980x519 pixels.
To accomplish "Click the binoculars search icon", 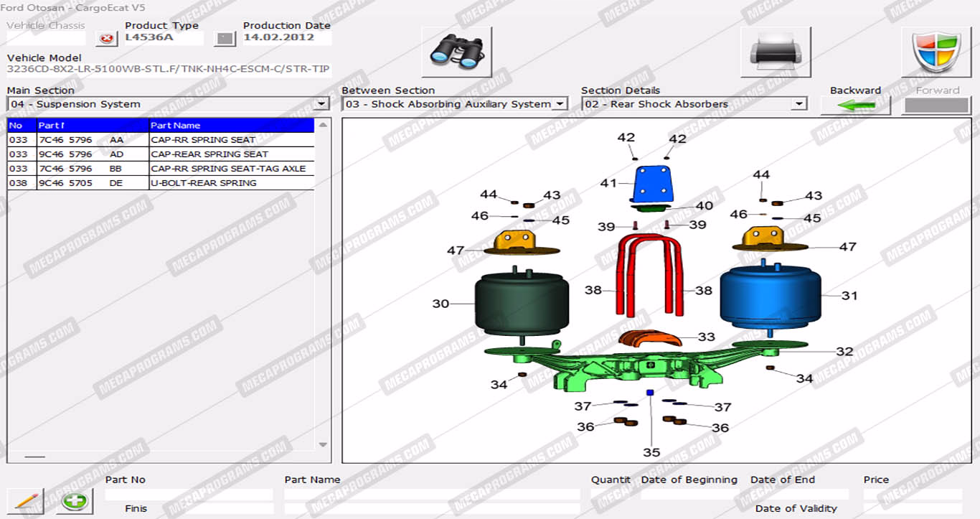I will (x=456, y=52).
